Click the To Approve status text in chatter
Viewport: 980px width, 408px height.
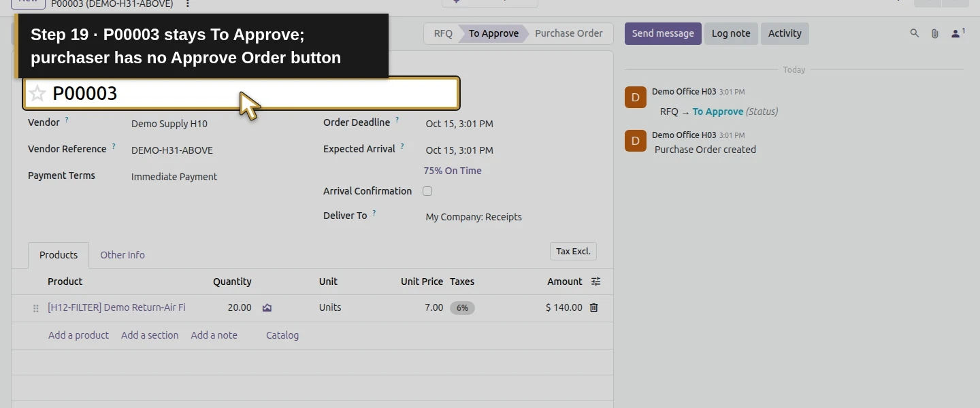click(718, 112)
